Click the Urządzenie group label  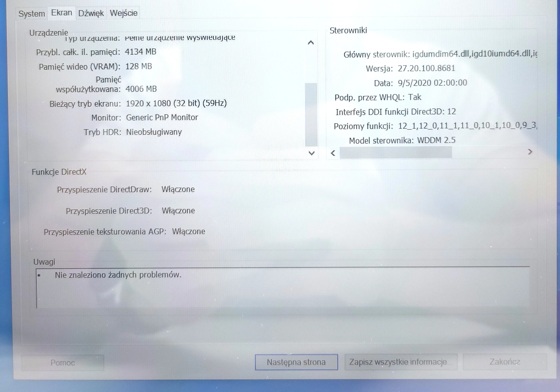pyautogui.click(x=49, y=33)
